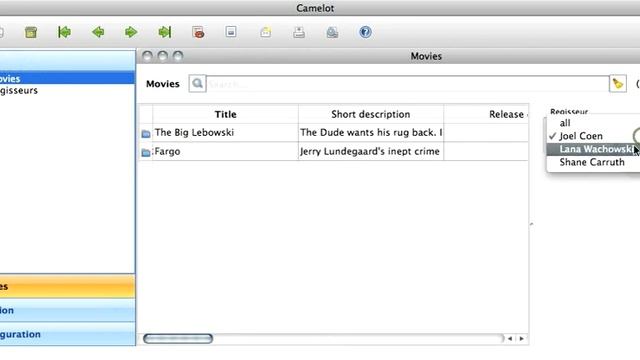
Task: Open the Help question mark icon
Action: 365,32
